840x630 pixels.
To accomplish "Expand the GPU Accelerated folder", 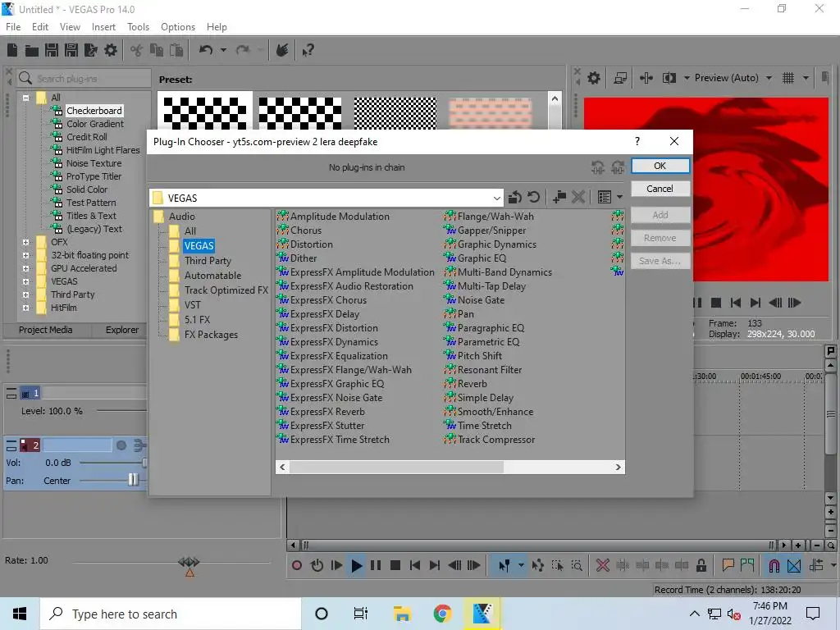I will coord(25,268).
